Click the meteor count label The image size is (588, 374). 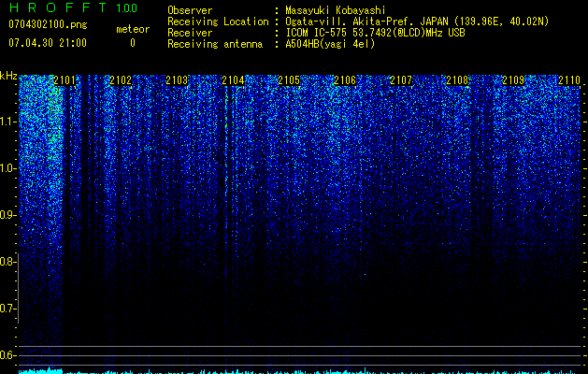[x=133, y=29]
